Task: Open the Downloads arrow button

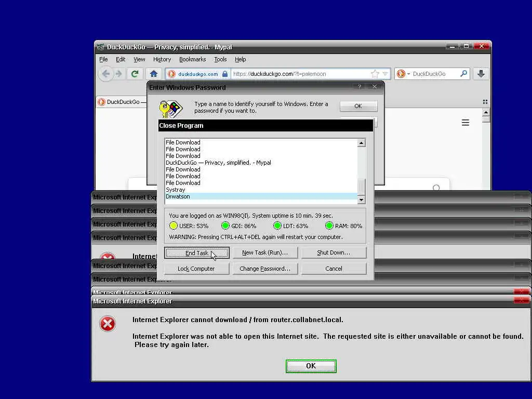Action: pyautogui.click(x=481, y=74)
